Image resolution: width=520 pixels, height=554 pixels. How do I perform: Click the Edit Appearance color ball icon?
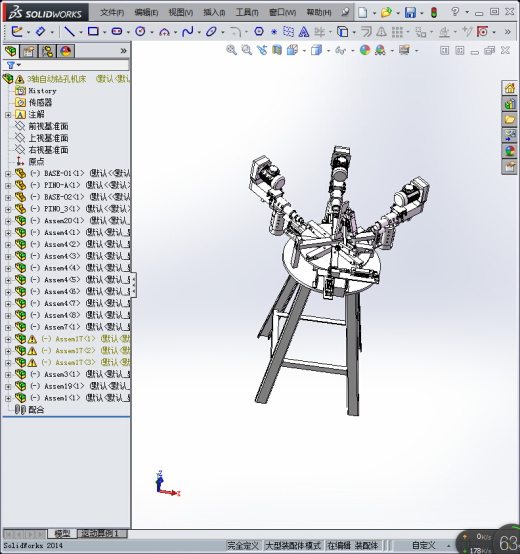365,50
